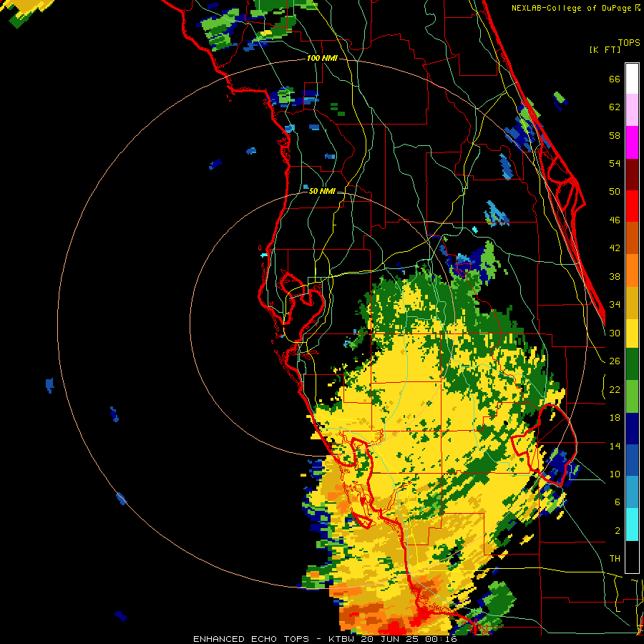The width and height of the screenshot is (644, 644).
Task: Select the magenta legend swatch
Action: (x=632, y=142)
